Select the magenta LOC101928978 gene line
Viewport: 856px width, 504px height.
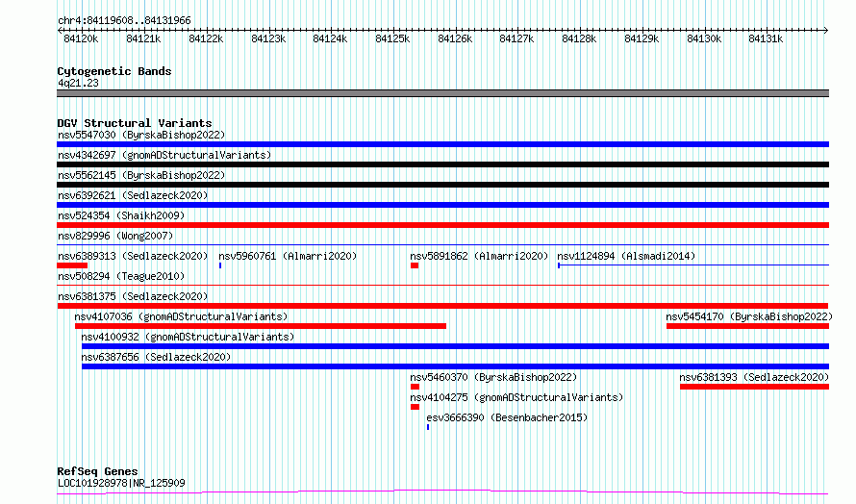pyautogui.click(x=442, y=492)
